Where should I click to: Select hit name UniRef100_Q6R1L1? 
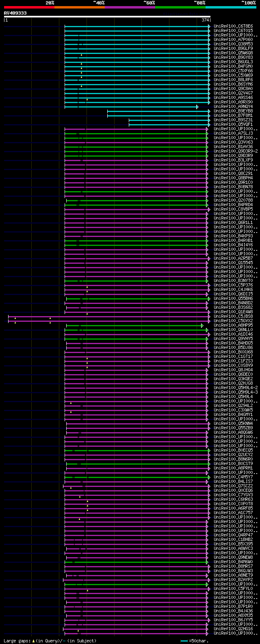click(233, 223)
